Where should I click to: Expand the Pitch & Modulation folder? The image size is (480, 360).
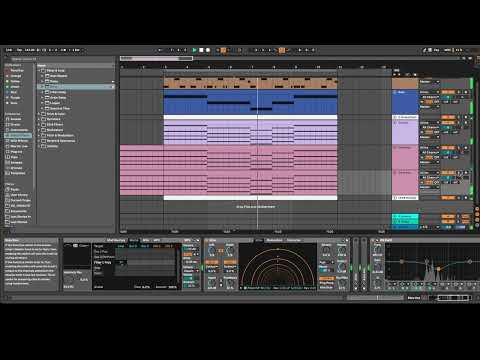[x=39, y=136]
